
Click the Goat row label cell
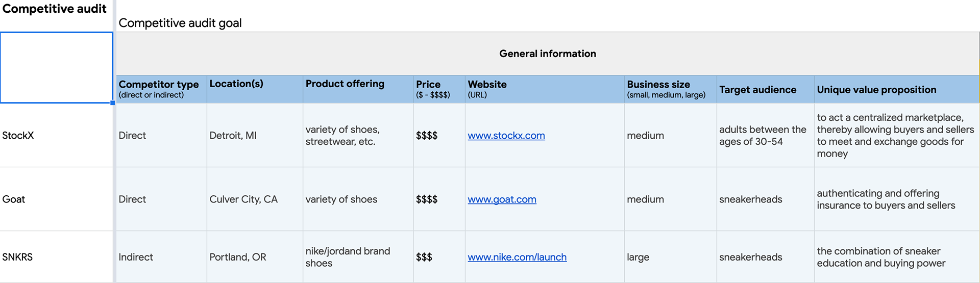(55, 199)
